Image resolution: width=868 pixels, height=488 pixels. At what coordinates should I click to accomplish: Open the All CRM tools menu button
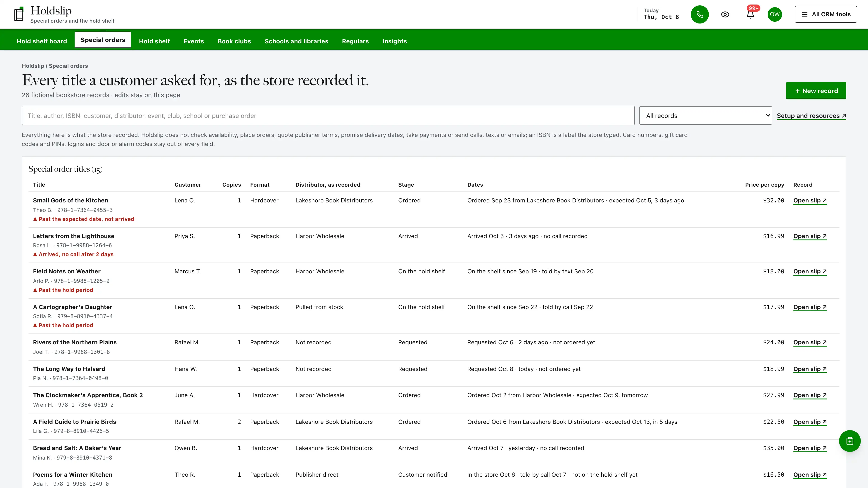[826, 14]
